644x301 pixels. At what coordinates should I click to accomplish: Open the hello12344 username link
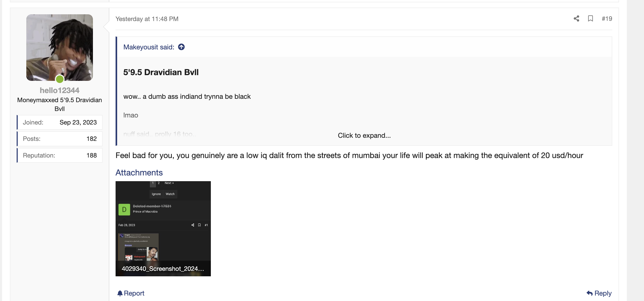point(60,90)
